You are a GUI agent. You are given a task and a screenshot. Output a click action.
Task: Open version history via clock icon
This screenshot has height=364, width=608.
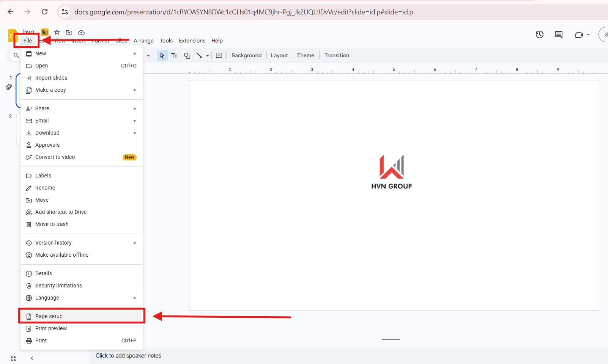539,35
